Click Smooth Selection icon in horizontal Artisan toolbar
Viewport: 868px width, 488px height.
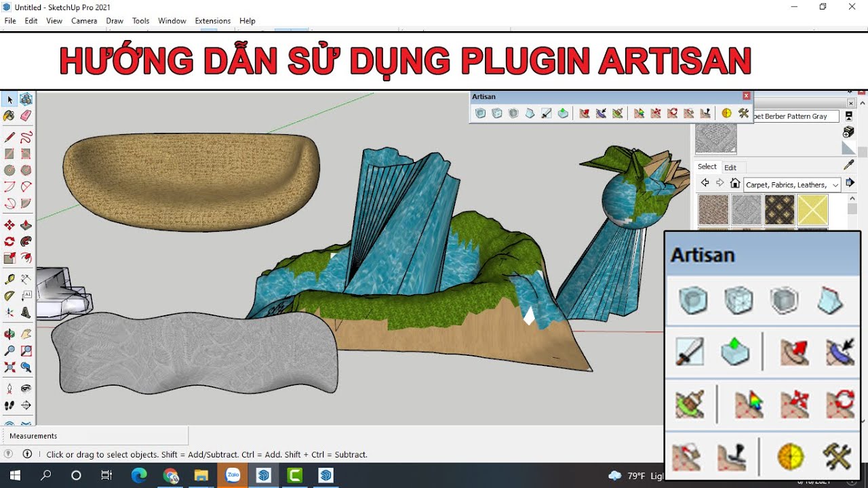point(513,113)
